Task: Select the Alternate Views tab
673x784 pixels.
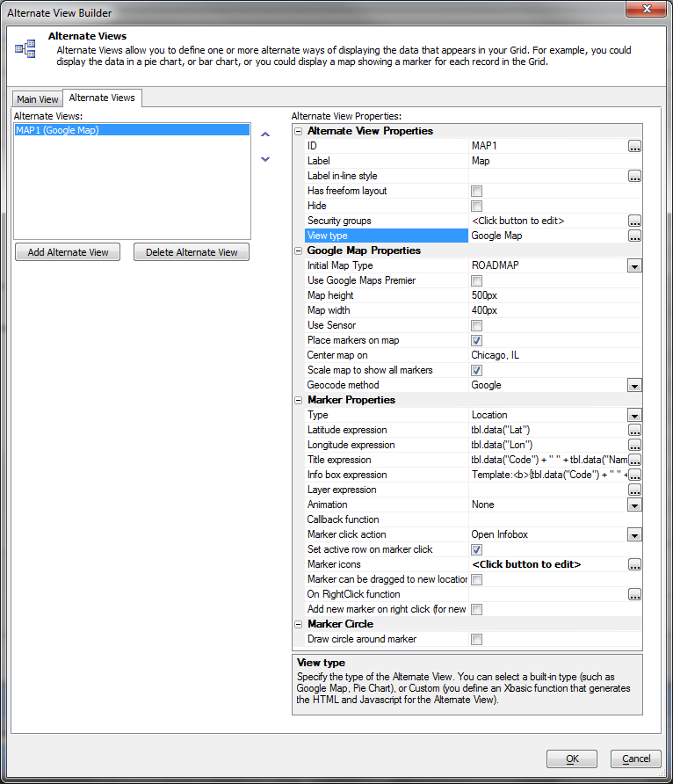Action: pos(103,98)
